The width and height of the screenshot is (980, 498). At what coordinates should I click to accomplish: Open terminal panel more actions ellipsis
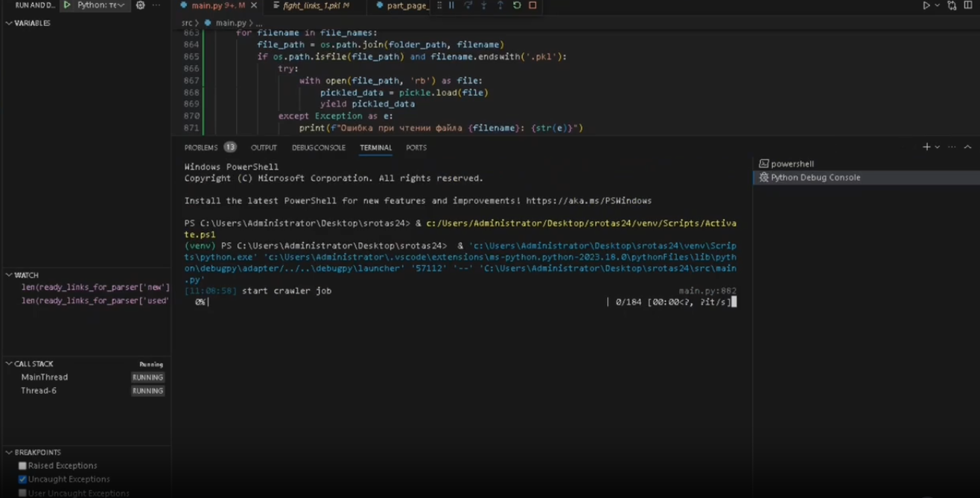point(952,147)
